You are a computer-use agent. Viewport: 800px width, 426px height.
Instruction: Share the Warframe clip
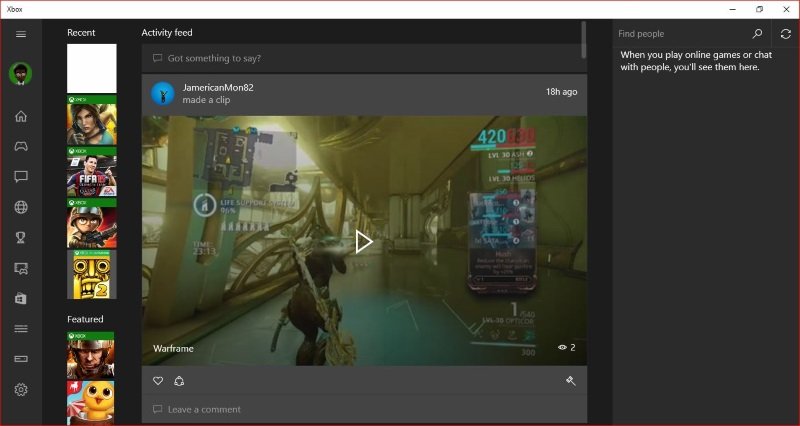[x=179, y=381]
